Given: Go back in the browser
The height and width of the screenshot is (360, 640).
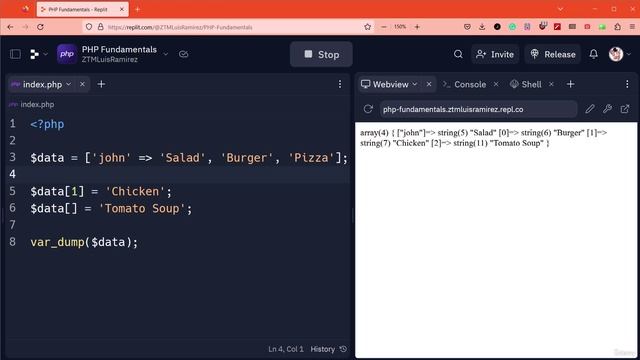Looking at the screenshot, I should click(x=10, y=27).
